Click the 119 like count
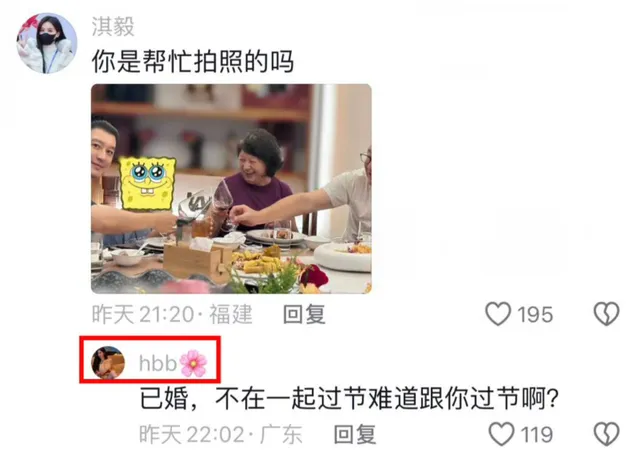 [537, 435]
